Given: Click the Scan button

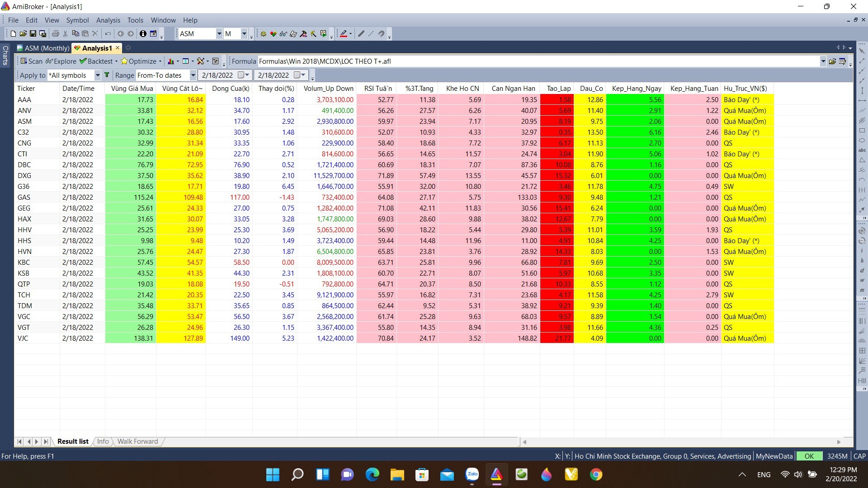Looking at the screenshot, I should tap(32, 61).
